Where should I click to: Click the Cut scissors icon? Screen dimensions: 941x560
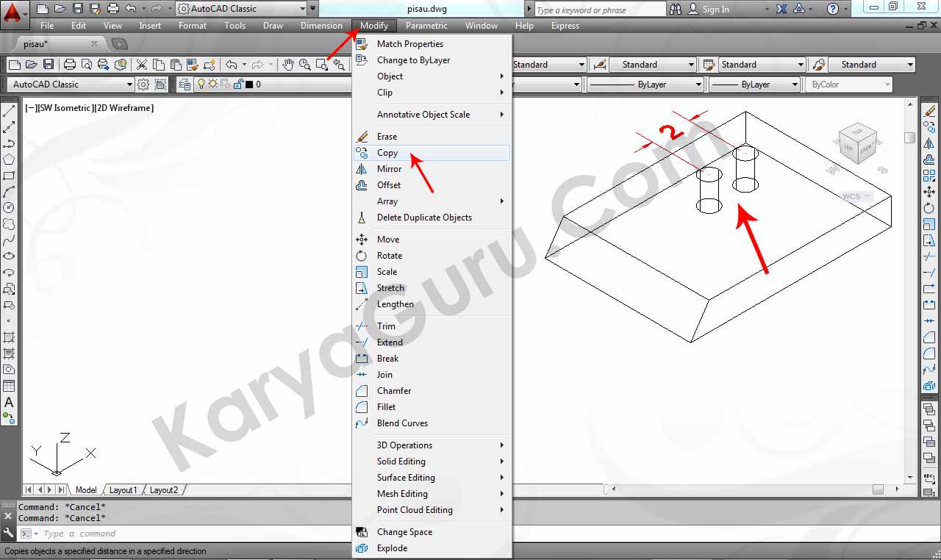click(x=142, y=65)
